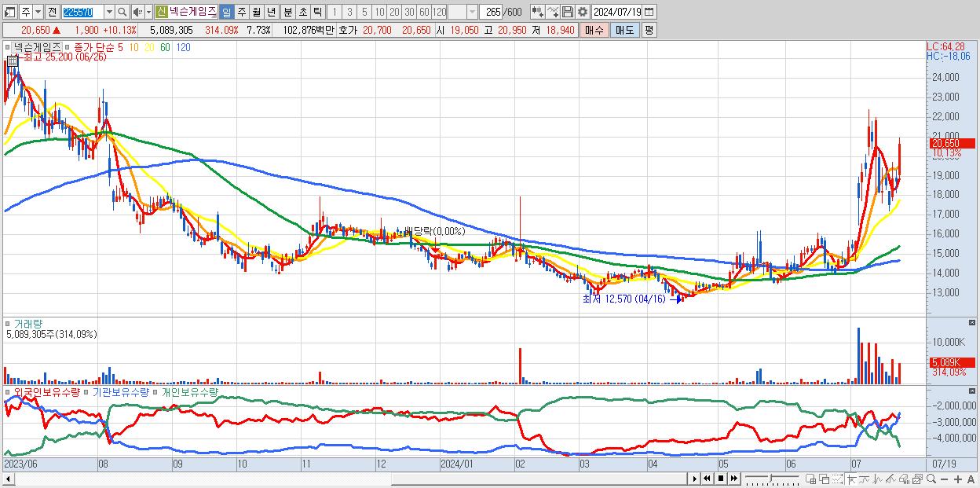Select the 일 (daily) period button
This screenshot has width=980, height=488.
[x=226, y=12]
